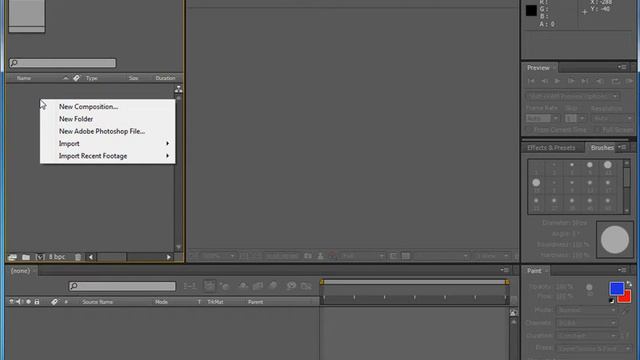Click the timeline work area end handle

[x=507, y=282]
